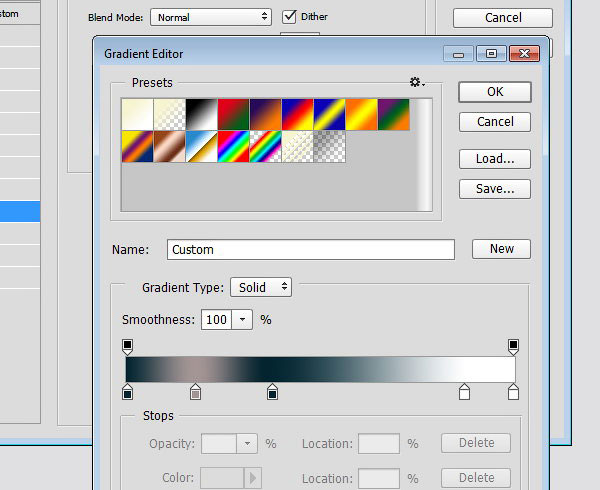Select the orange, yellow, orange gradient preset

coord(361,114)
